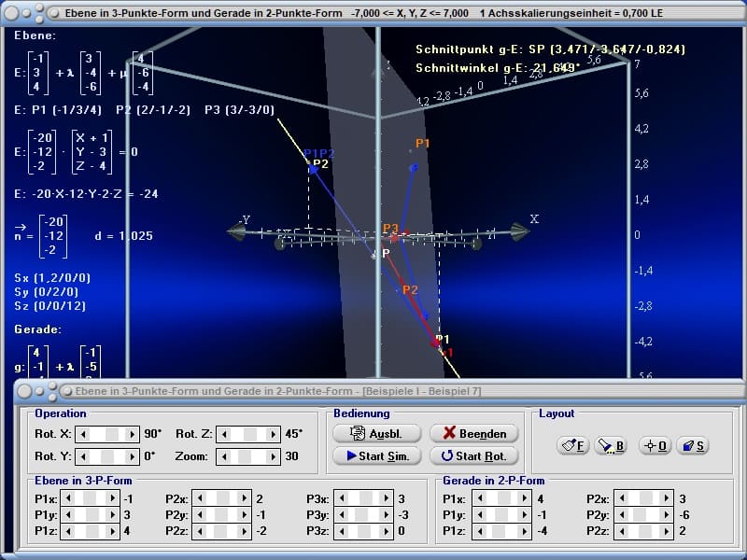
Task: Begin rotation with Start Rot.
Action: coord(474,455)
